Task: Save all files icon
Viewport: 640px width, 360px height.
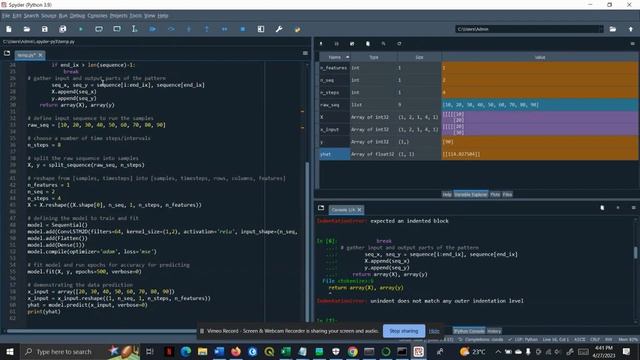Action: [x=62, y=29]
